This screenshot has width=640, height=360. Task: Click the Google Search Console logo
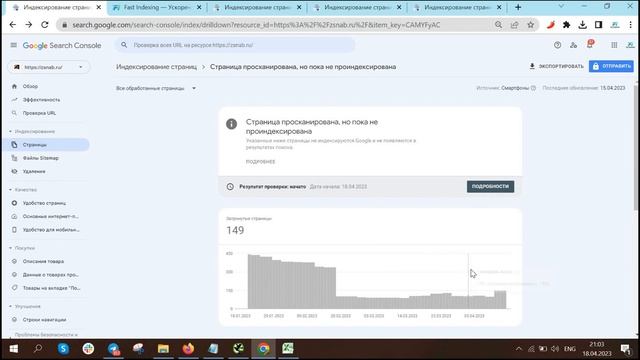pos(62,45)
